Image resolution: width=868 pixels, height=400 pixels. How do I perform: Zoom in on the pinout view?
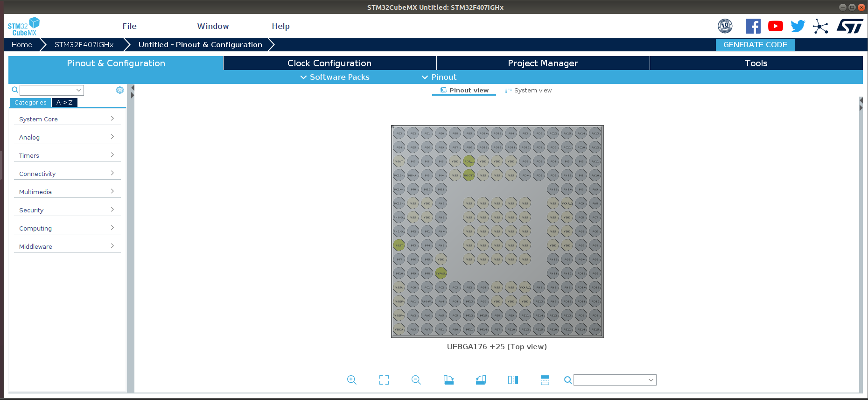tap(352, 380)
